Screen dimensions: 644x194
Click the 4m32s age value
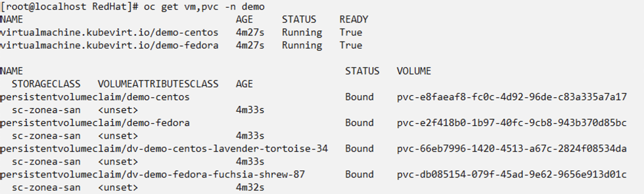250,187
